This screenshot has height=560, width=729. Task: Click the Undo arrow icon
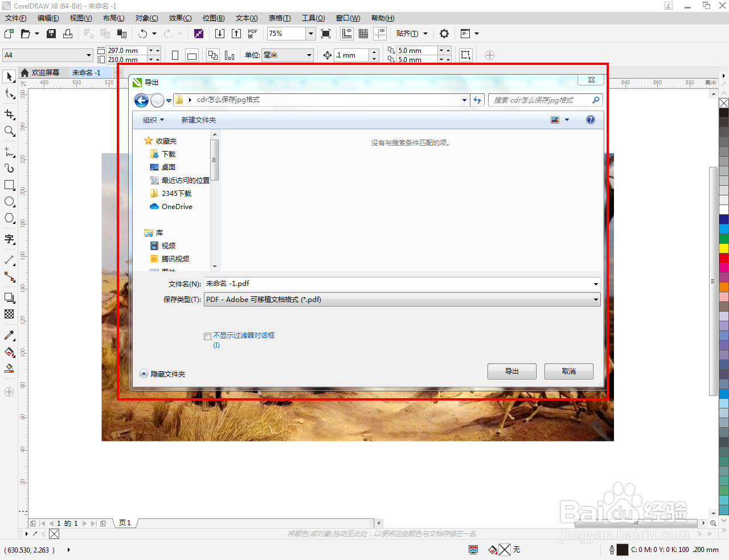pos(143,34)
